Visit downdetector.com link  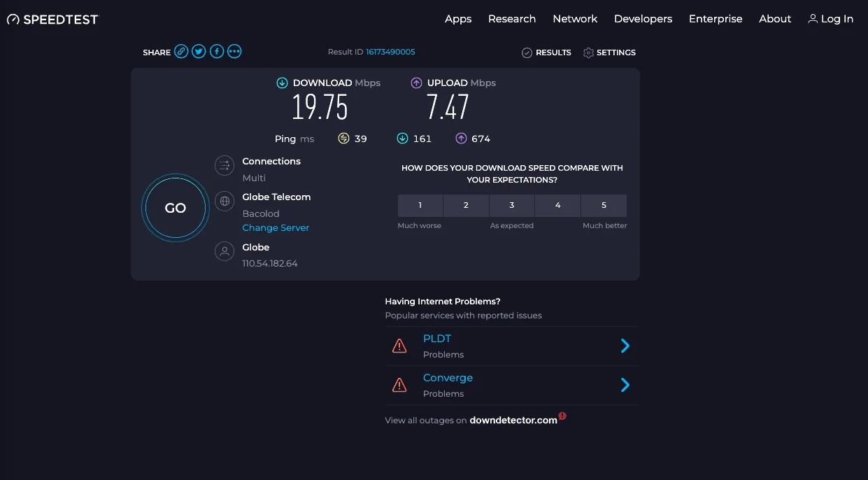(x=513, y=421)
